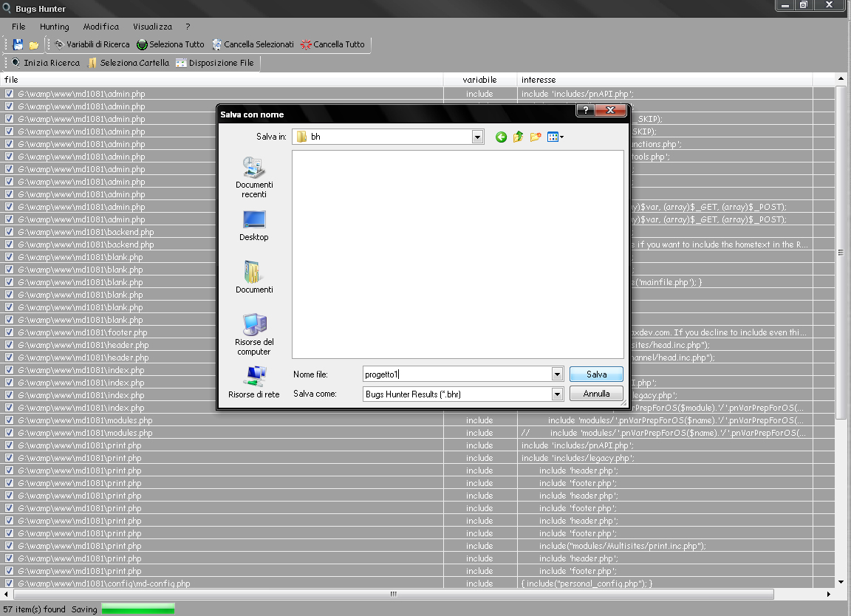
Task: Expand the Nome file dropdown arrow
Action: [557, 374]
